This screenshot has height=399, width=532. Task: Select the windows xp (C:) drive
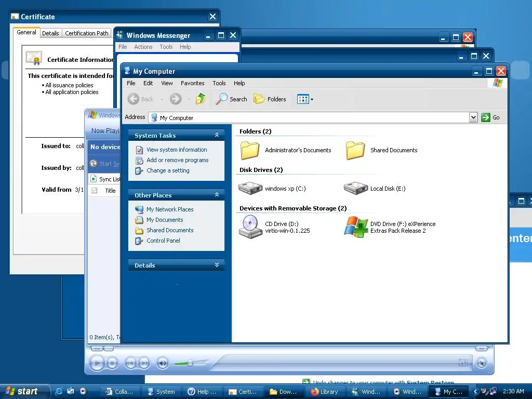[250, 188]
